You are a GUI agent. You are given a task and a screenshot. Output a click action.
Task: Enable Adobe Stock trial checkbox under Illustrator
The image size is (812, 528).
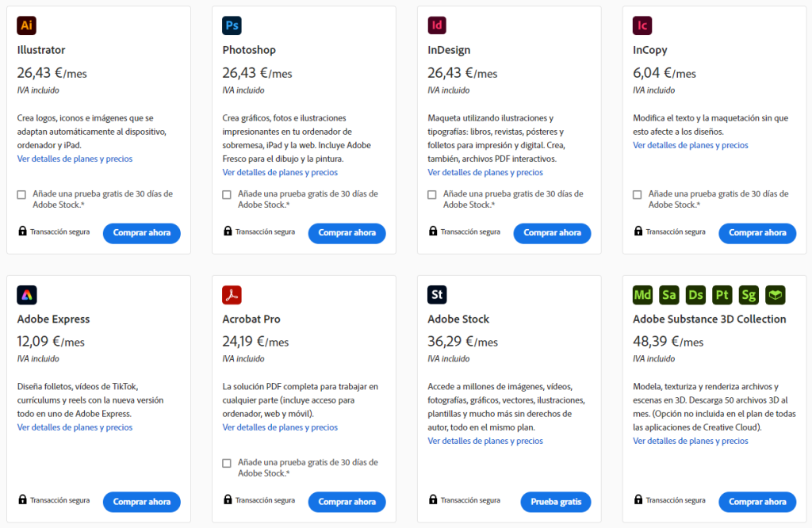[x=21, y=194]
